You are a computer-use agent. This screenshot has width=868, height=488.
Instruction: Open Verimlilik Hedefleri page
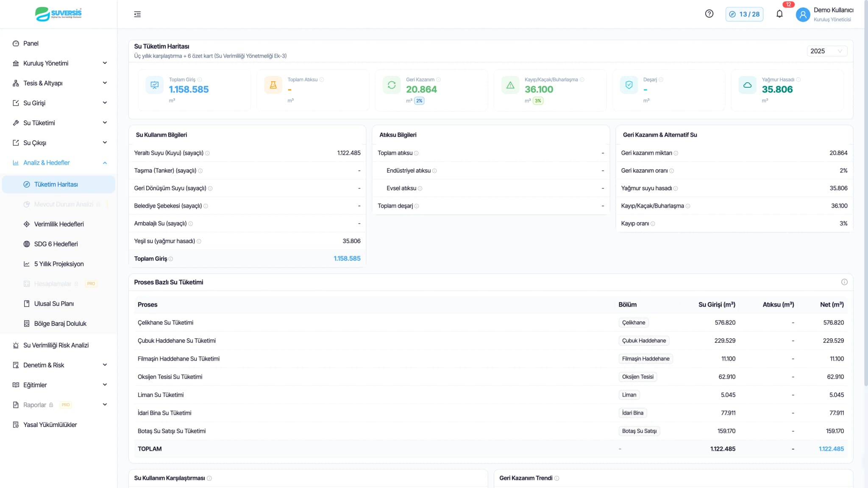[x=58, y=224]
